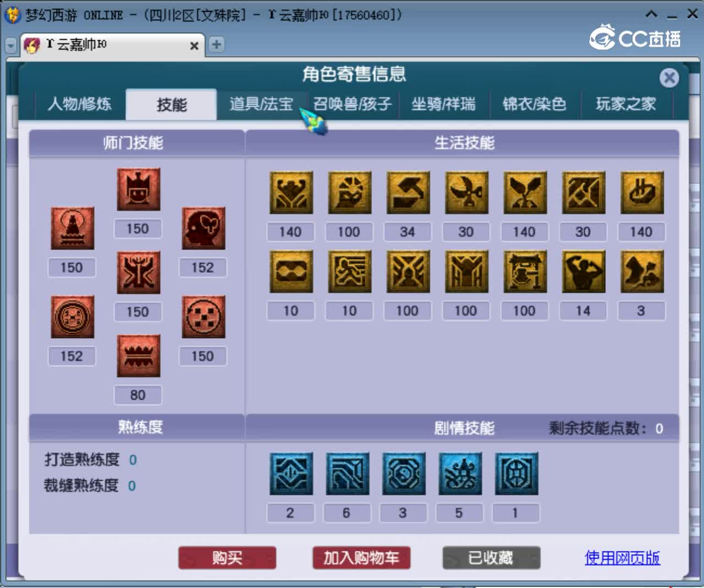Click the sect skill icon with crown face
Viewport: 704px width, 588px height.
(138, 190)
